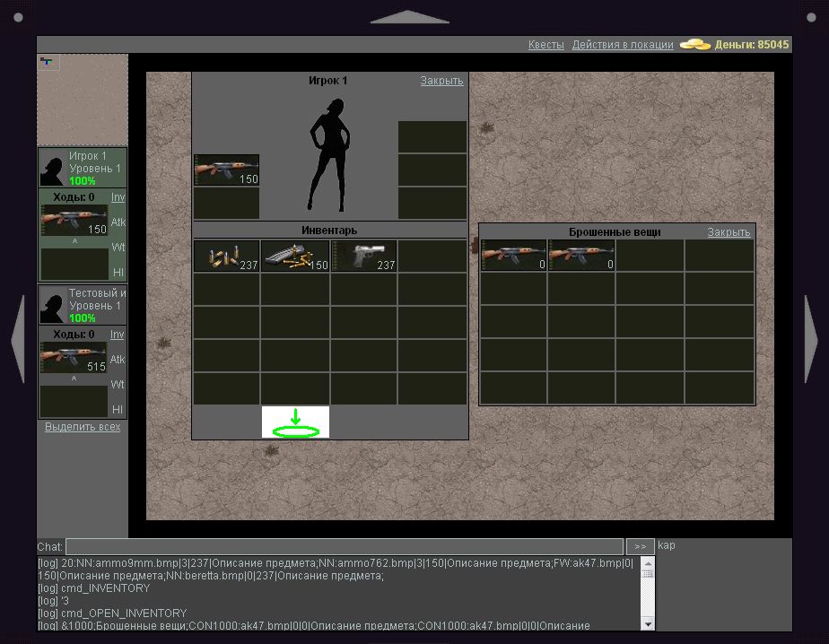The height and width of the screenshot is (644, 829).
Task: Click the gold coins money icon
Action: [694, 44]
